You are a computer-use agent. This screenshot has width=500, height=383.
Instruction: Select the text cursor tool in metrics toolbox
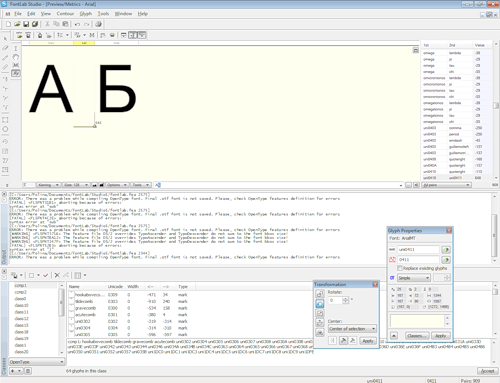(x=16, y=49)
